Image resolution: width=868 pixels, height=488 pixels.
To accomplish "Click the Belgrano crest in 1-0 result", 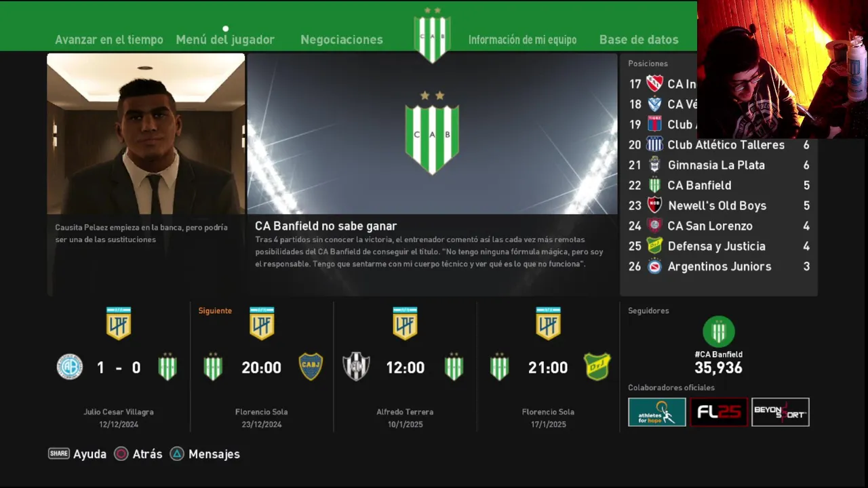I will [x=69, y=367].
